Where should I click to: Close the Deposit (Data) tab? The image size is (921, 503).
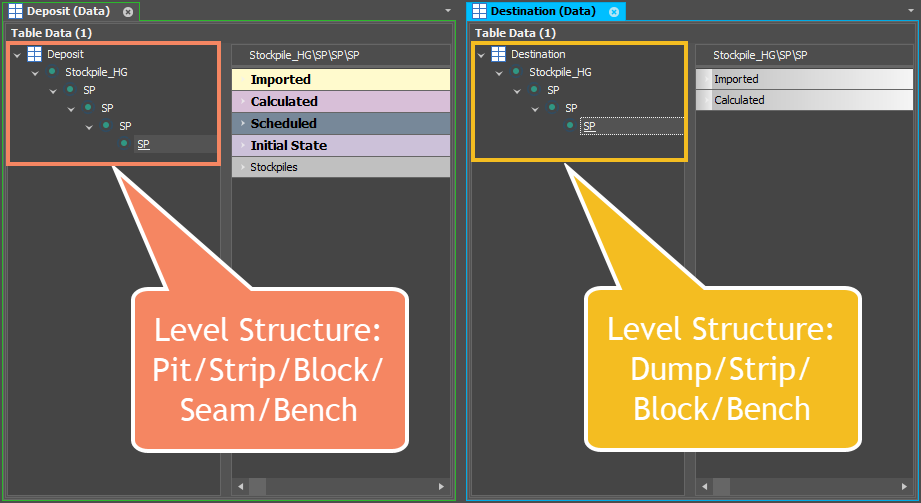[x=127, y=11]
